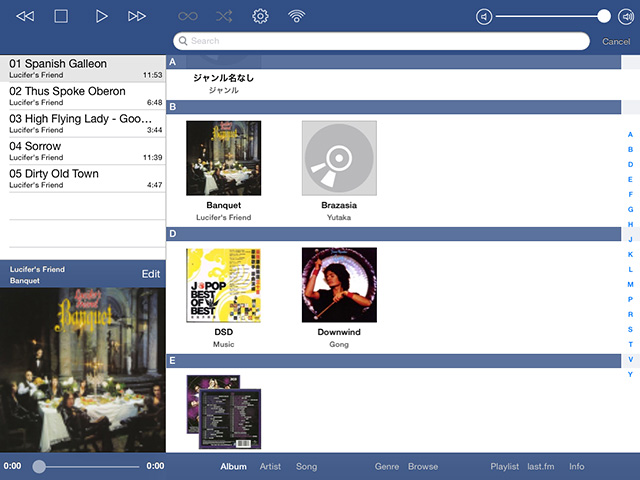Jump to letter A in index
640x480 pixels.
click(630, 134)
